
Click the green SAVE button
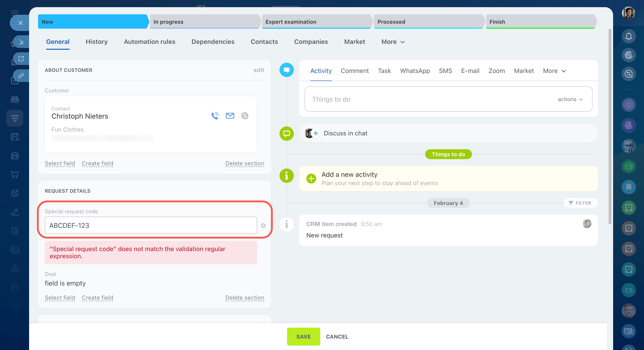coord(303,337)
